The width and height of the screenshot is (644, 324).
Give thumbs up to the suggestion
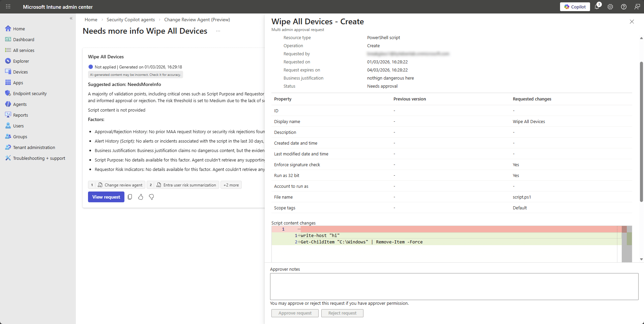pos(141,197)
